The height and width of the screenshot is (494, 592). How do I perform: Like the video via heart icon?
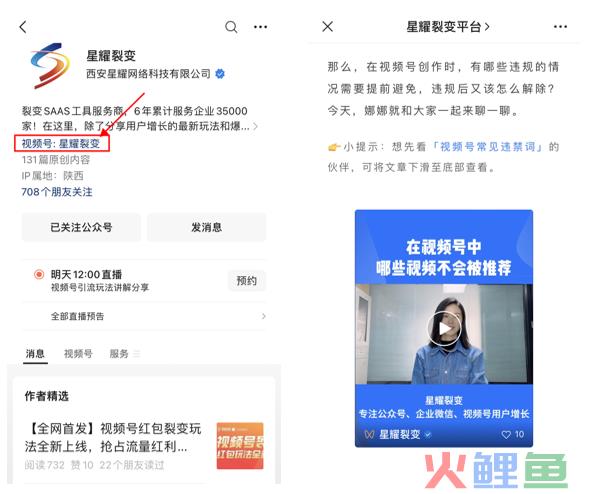(x=506, y=434)
